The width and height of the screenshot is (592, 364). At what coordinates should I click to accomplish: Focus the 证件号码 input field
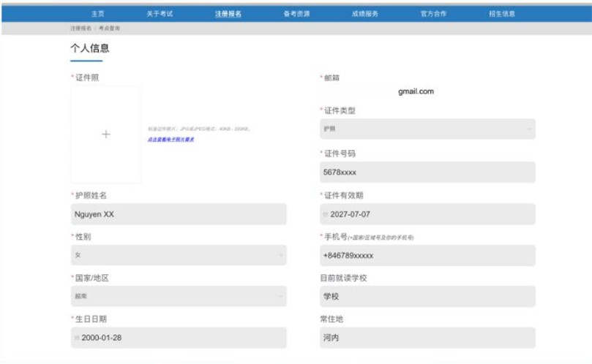(x=427, y=172)
